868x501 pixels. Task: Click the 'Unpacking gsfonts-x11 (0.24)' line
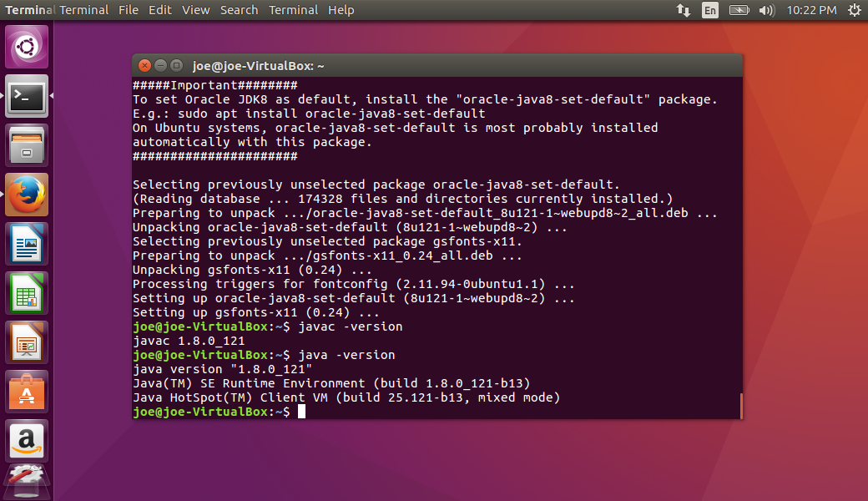(x=252, y=271)
